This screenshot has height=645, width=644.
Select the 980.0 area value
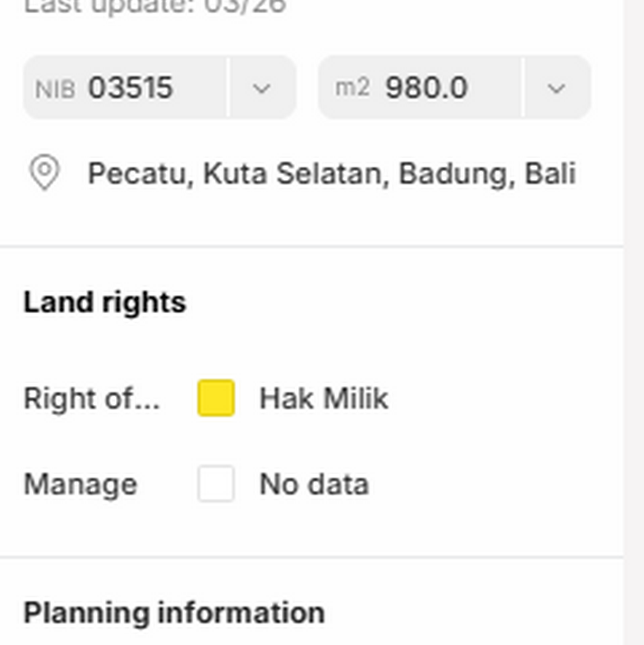tap(426, 88)
